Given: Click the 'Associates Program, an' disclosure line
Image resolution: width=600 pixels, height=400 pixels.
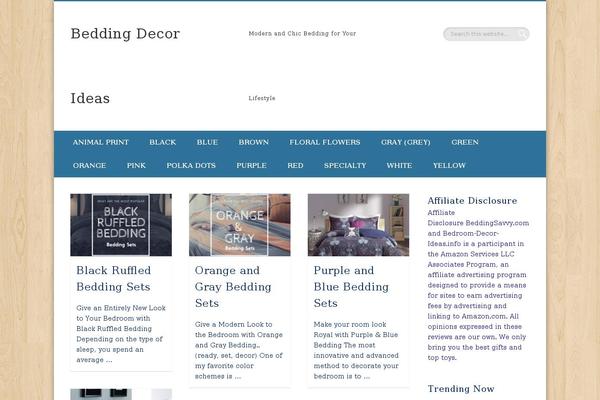Looking at the screenshot, I should coord(468,264).
